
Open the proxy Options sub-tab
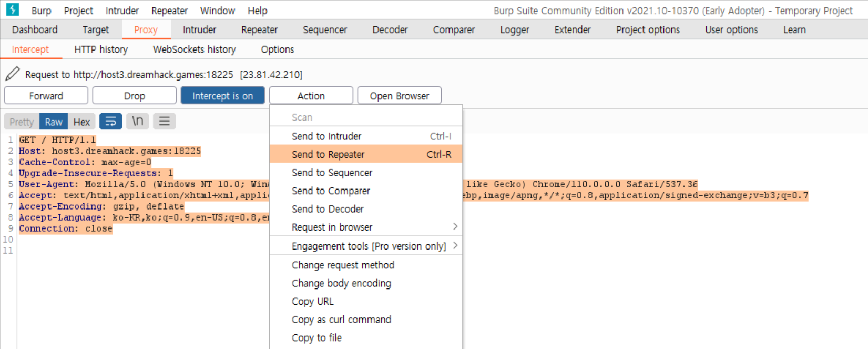278,49
